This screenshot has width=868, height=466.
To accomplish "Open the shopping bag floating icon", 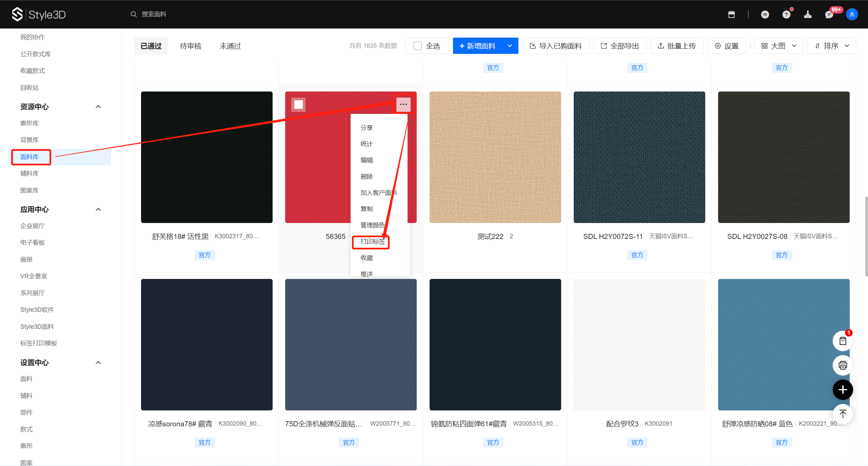I will pos(843,341).
